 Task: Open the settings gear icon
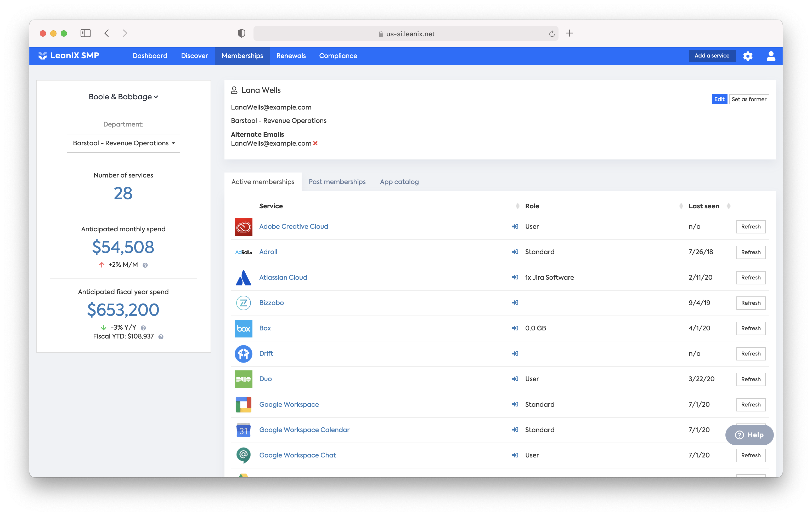coord(748,56)
